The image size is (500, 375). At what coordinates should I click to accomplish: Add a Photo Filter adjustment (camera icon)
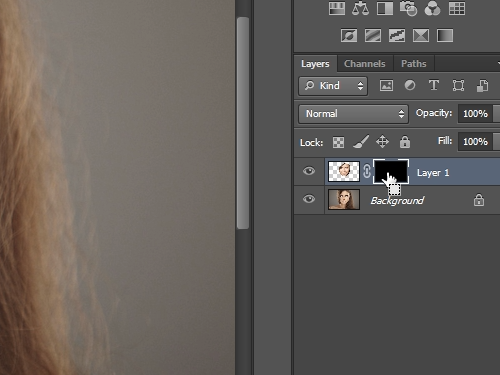409,8
